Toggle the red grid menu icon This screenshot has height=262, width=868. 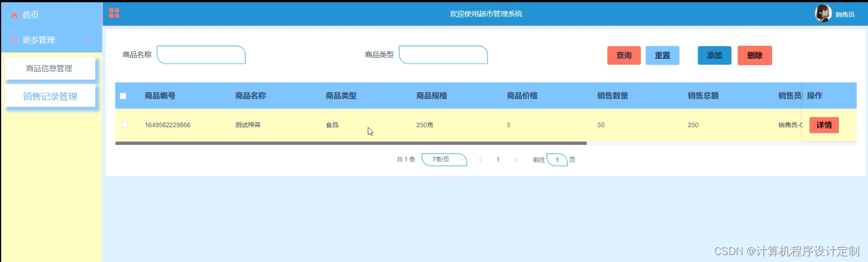114,13
